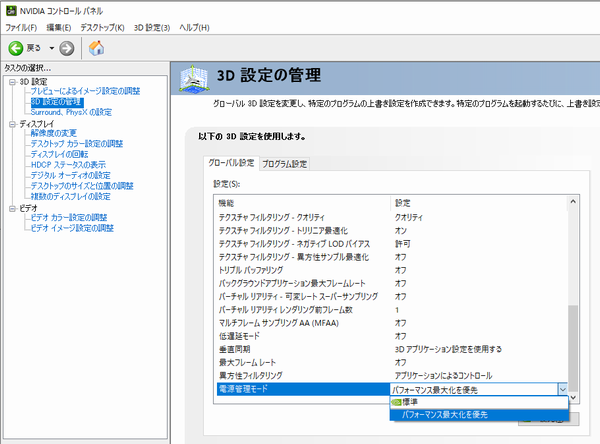Open the ヘルプ(H) menu
Image resolution: width=600 pixels, height=444 pixels.
(x=194, y=28)
